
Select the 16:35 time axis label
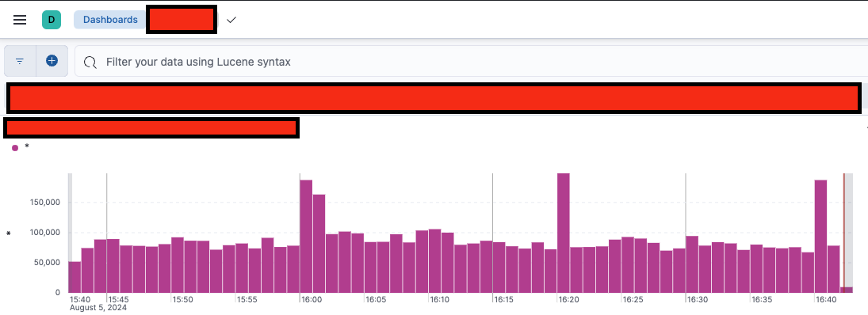(762, 299)
